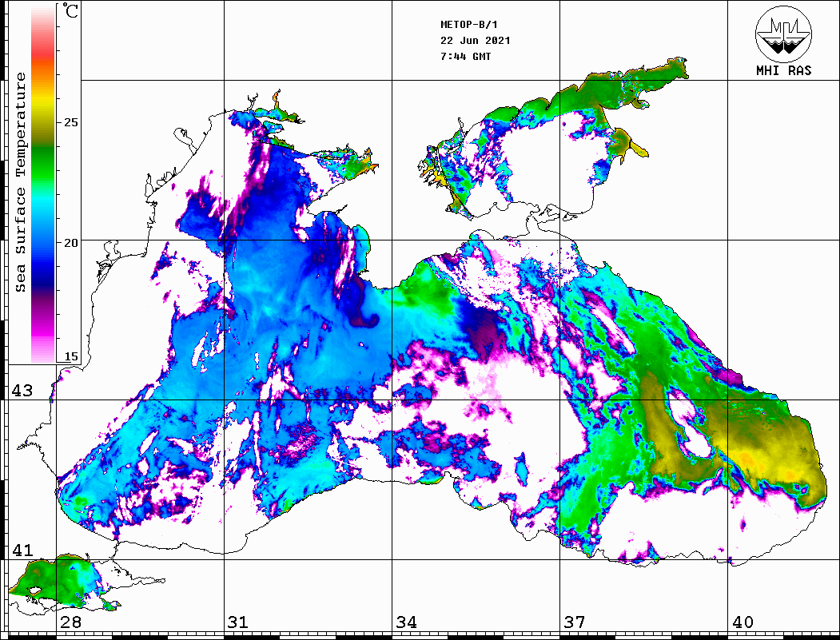Click the 'Sea Surface Temperature' legend title

tap(21, 182)
